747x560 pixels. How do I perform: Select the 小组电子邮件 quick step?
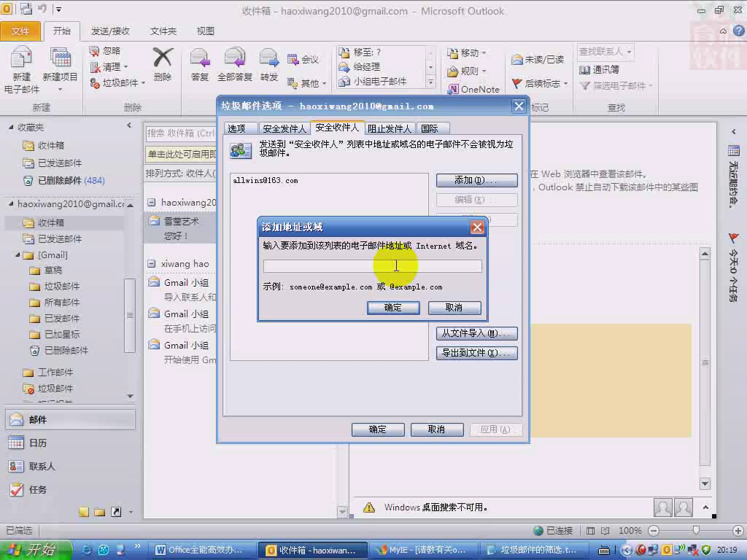click(373, 82)
